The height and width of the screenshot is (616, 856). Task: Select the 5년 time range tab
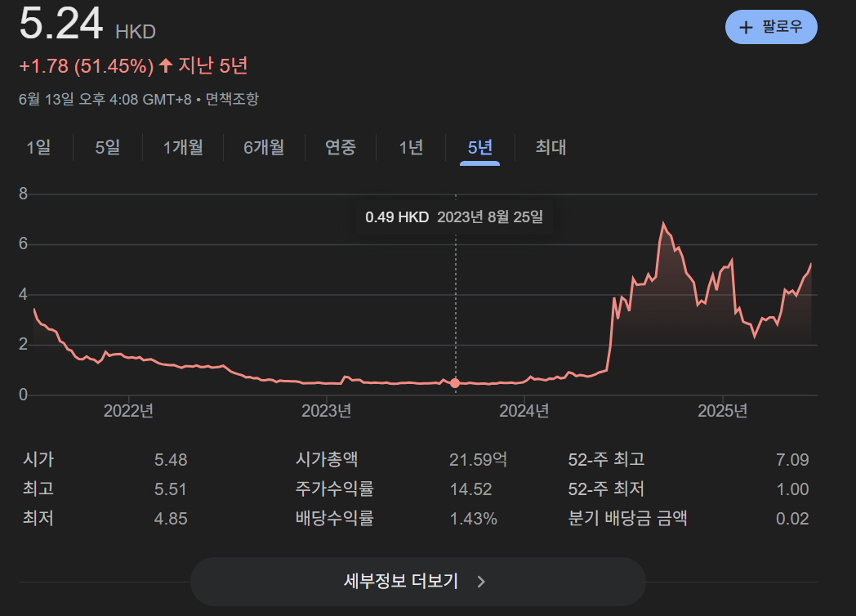(x=479, y=147)
